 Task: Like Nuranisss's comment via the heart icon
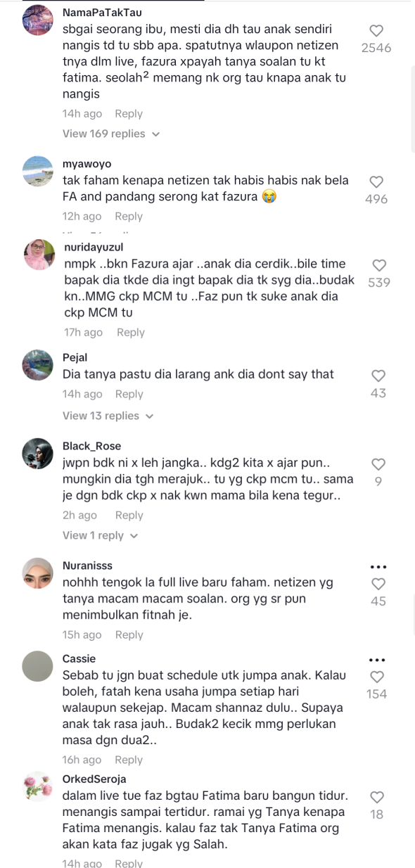click(x=378, y=583)
